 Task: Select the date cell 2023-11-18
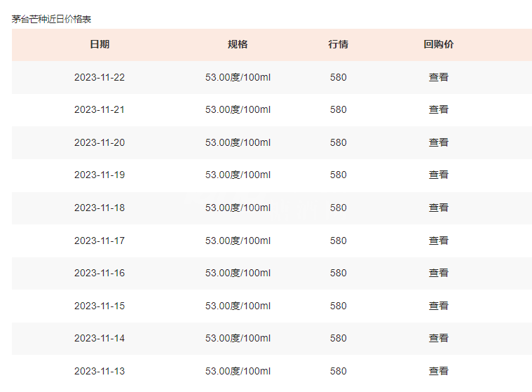pos(100,208)
